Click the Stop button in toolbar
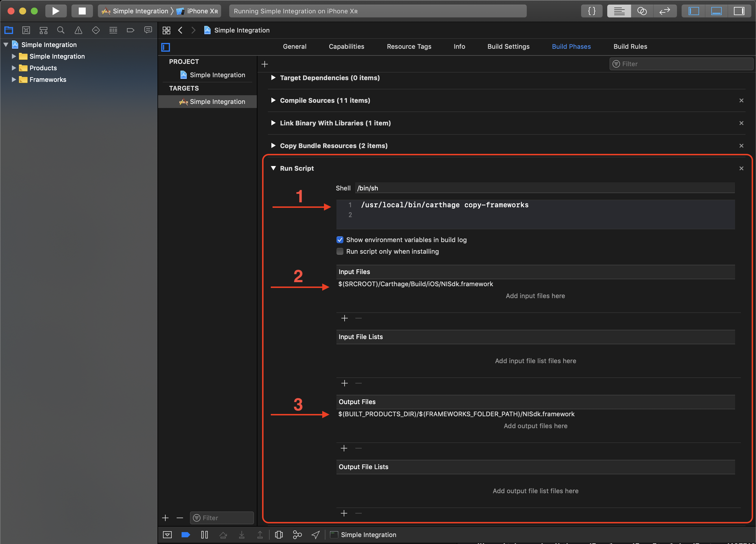Screen dimensions: 756x544 point(82,11)
